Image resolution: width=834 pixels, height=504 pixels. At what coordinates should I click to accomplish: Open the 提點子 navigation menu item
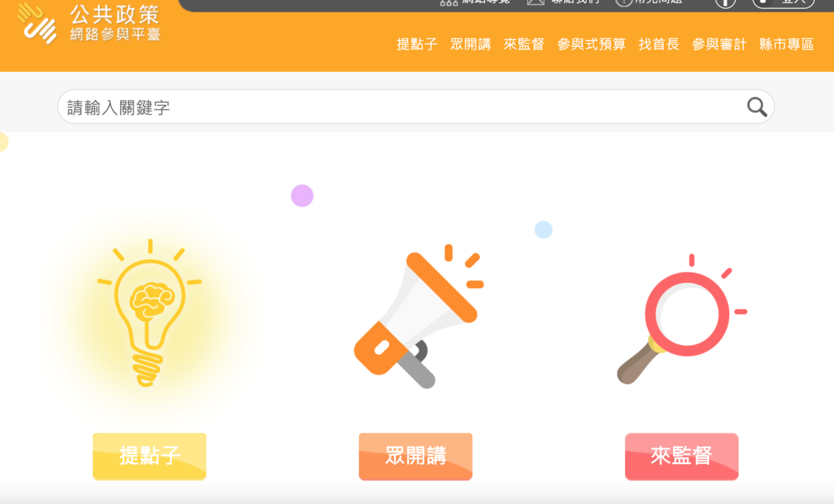[x=417, y=44]
